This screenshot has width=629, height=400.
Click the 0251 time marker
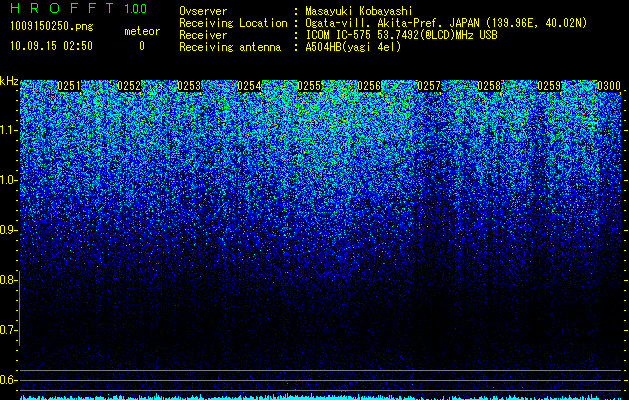pyautogui.click(x=69, y=86)
